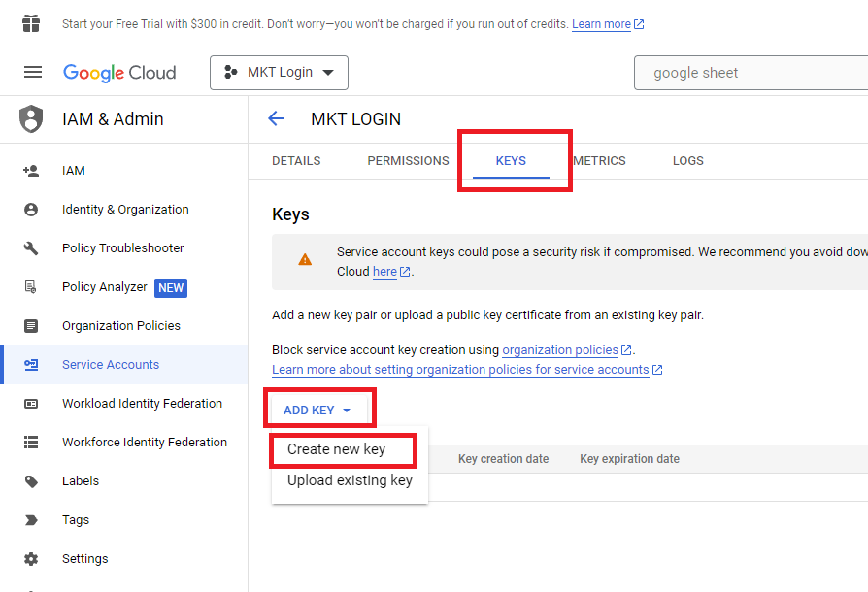Viewport: 868px width, 592px height.
Task: Open Organization Policies
Action: coord(121,325)
